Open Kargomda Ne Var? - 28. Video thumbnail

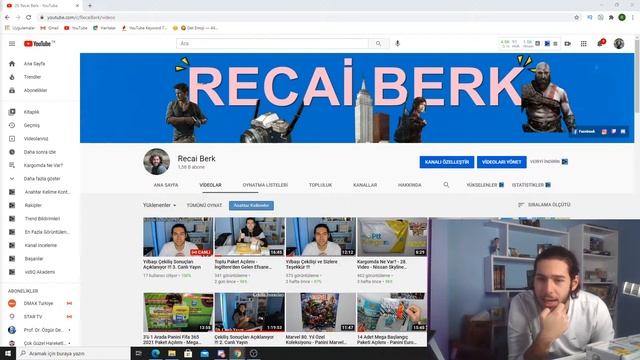392,237
